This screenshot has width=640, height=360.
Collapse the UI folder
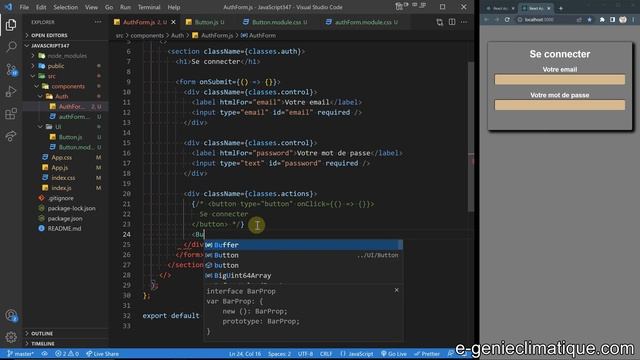[65, 127]
